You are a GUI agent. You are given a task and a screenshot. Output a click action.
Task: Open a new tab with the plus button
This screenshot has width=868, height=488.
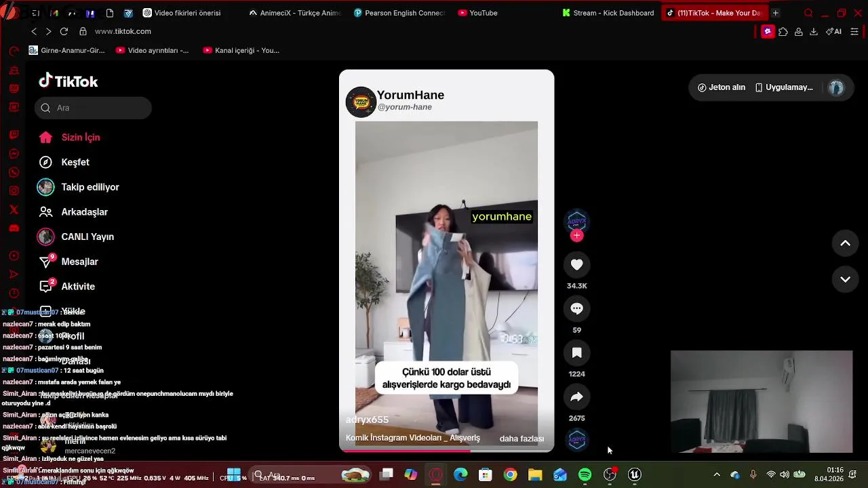775,13
